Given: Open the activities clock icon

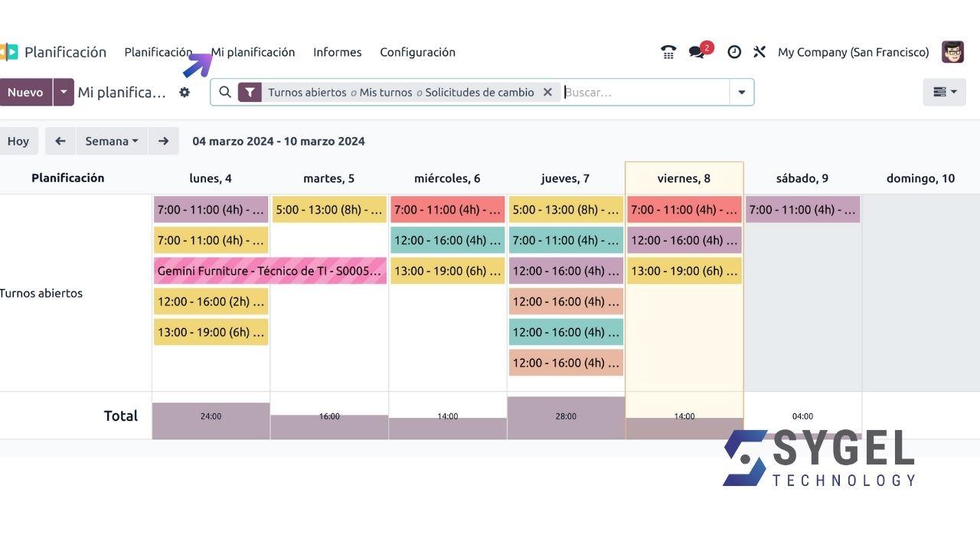Looking at the screenshot, I should (734, 51).
